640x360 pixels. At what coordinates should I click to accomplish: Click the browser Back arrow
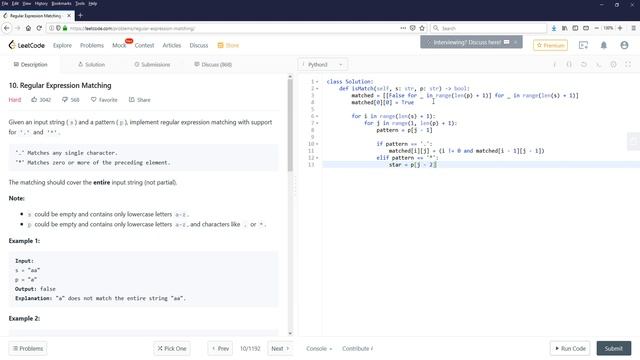pyautogui.click(x=7, y=28)
